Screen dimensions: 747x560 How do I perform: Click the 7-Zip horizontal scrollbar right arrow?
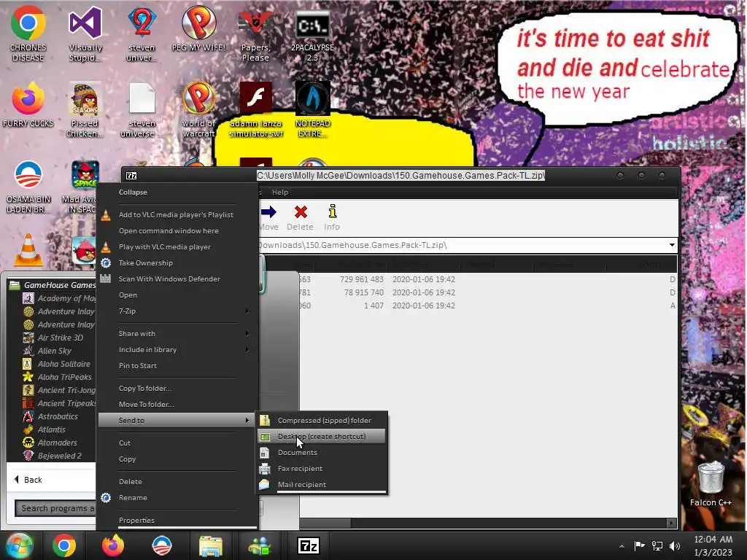(x=671, y=523)
